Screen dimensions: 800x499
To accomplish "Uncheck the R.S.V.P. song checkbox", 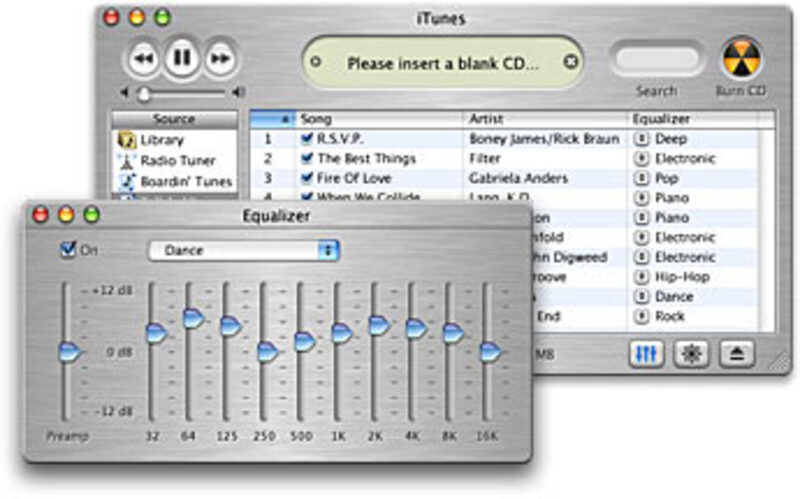I will [307, 138].
